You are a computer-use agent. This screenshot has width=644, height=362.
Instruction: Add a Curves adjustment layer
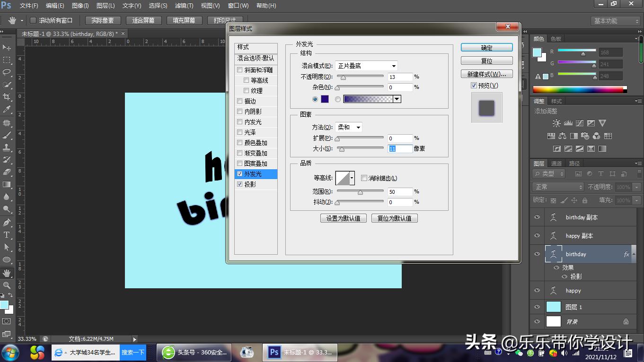580,123
